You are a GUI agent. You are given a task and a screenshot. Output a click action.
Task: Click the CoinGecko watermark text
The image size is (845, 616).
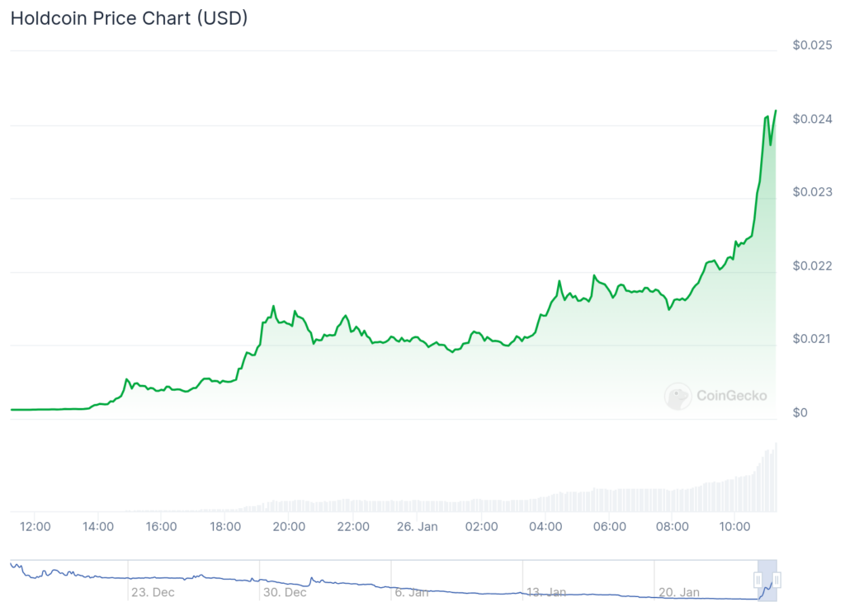(x=731, y=396)
